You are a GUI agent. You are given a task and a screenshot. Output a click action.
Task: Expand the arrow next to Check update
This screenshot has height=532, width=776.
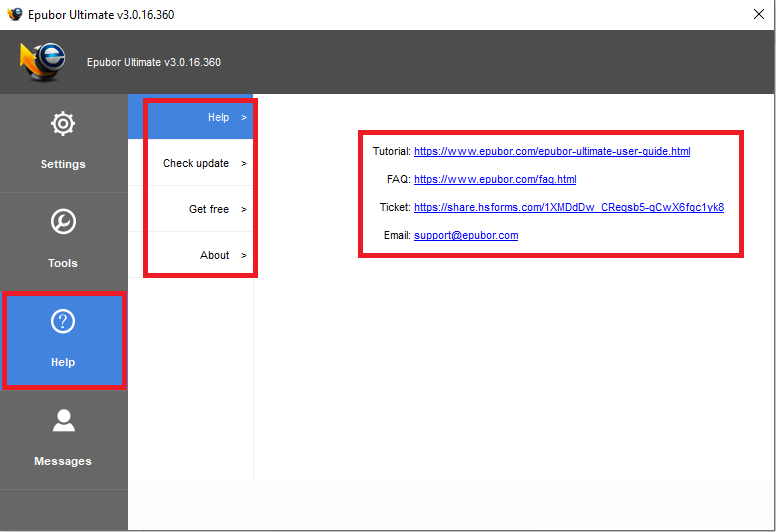click(x=244, y=164)
